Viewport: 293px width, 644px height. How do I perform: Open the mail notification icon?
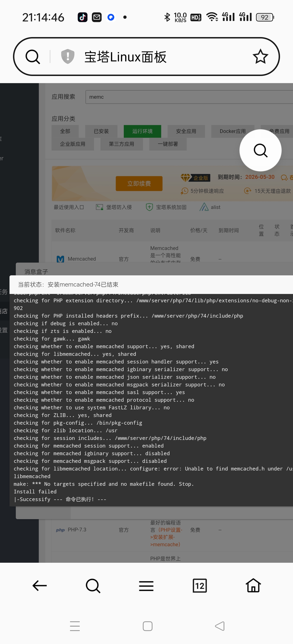97,17
